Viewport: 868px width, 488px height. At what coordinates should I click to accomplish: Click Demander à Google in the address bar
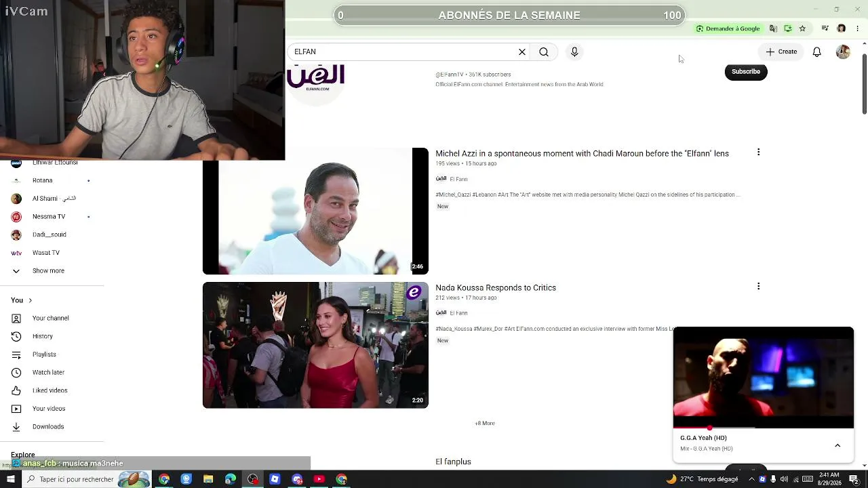coord(728,28)
